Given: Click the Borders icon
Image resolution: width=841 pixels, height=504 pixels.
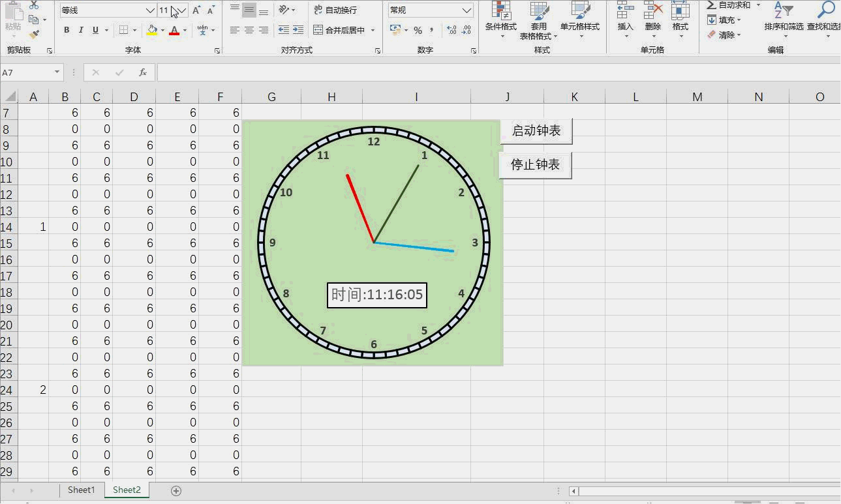Looking at the screenshot, I should pyautogui.click(x=124, y=30).
